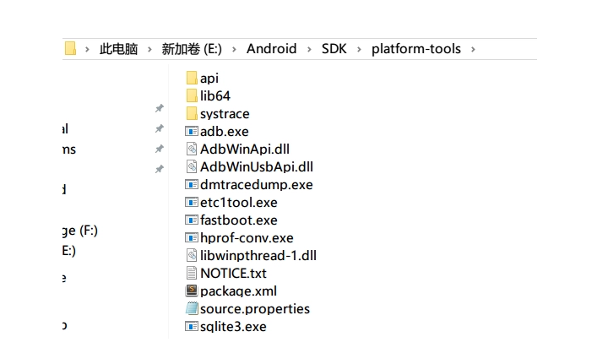Select the AdbWinUsbApi.dll file name
Image resolution: width=608 pixels, height=364 pixels.
257,167
